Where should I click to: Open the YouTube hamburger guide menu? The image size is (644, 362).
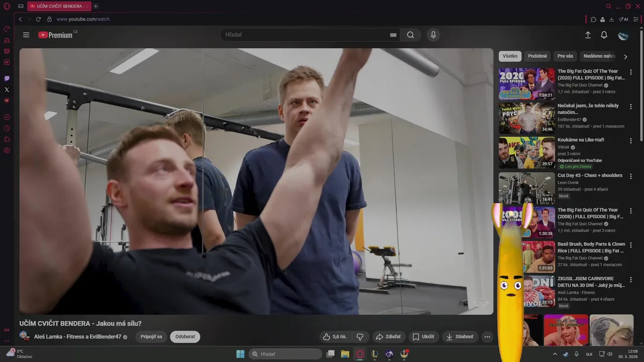click(26, 35)
